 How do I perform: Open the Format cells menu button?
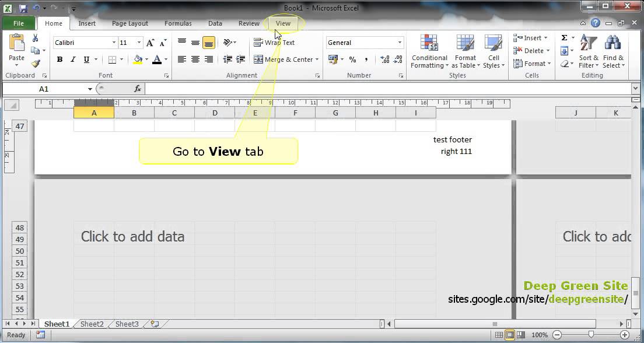tap(532, 64)
